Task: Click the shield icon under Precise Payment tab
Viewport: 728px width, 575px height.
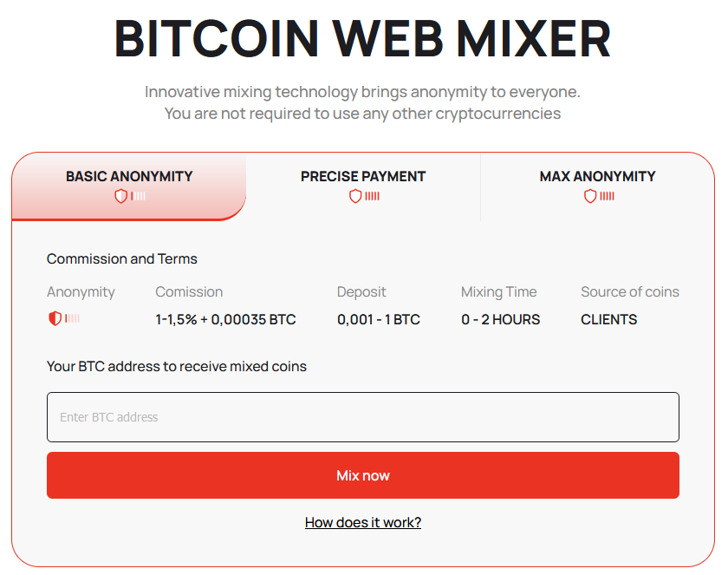Action: [x=355, y=196]
